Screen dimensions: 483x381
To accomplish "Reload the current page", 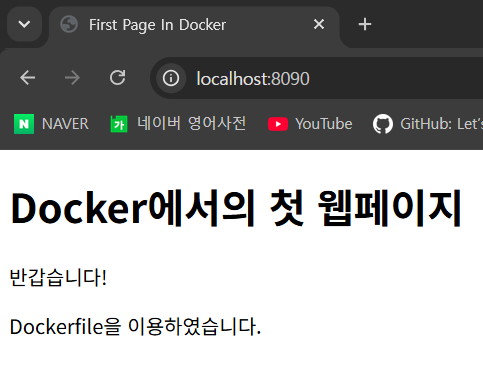I will point(118,78).
